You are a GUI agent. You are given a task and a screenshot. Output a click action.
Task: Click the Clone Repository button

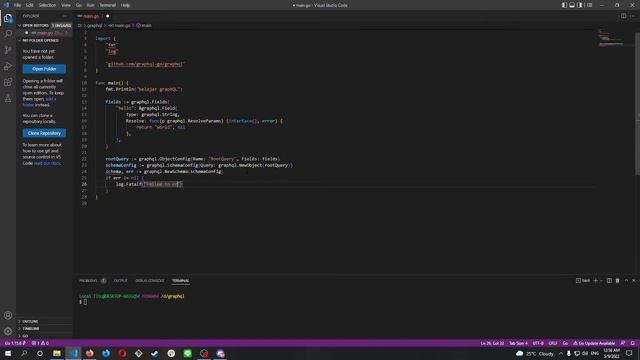click(x=44, y=133)
